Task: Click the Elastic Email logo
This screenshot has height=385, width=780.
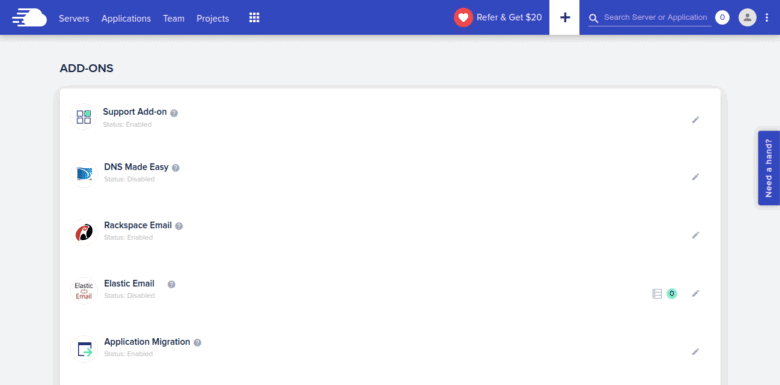Action: 84,290
